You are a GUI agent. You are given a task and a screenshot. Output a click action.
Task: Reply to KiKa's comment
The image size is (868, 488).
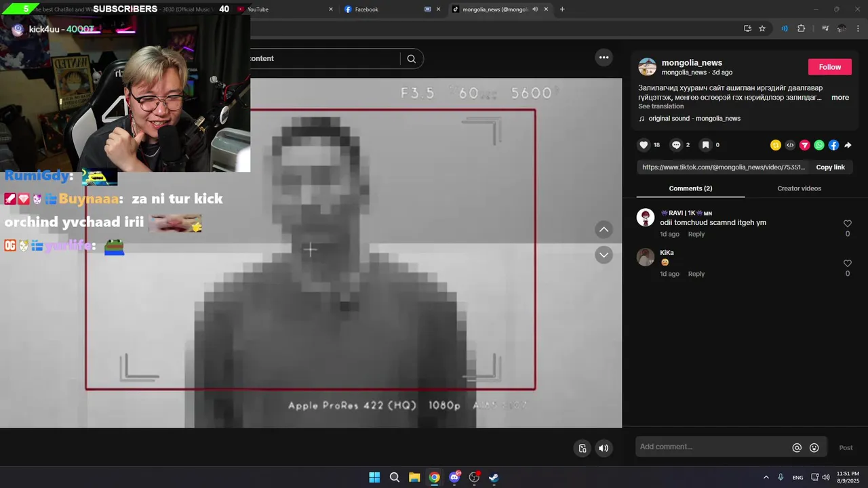(x=696, y=274)
